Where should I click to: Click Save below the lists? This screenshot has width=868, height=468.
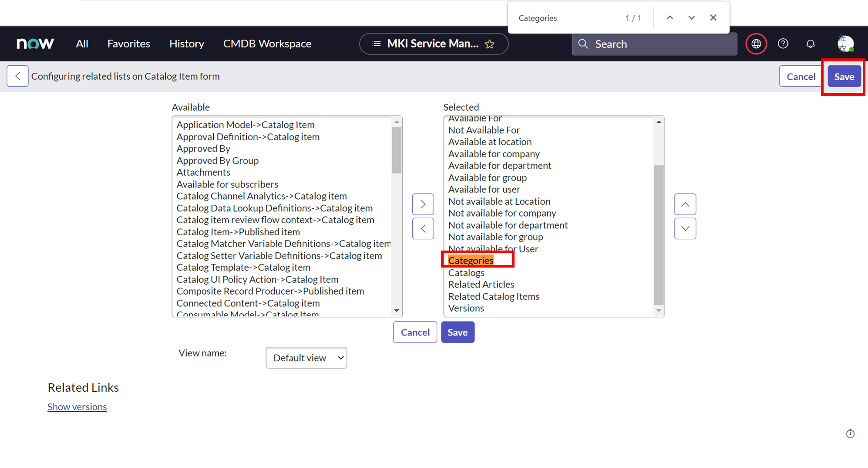[458, 332]
